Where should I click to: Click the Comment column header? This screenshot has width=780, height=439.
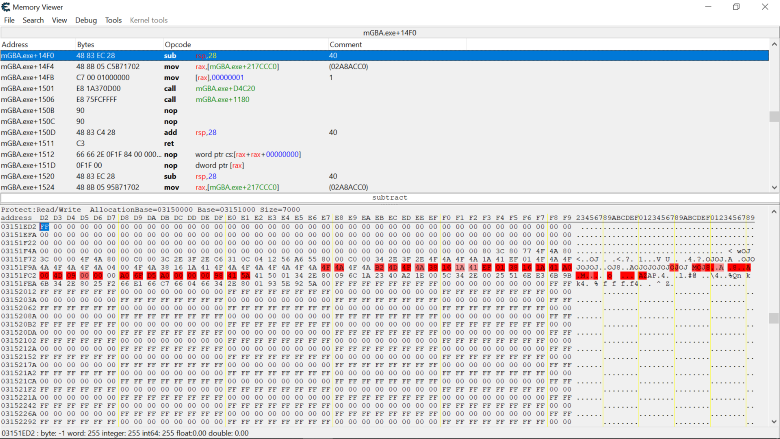pyautogui.click(x=397, y=44)
